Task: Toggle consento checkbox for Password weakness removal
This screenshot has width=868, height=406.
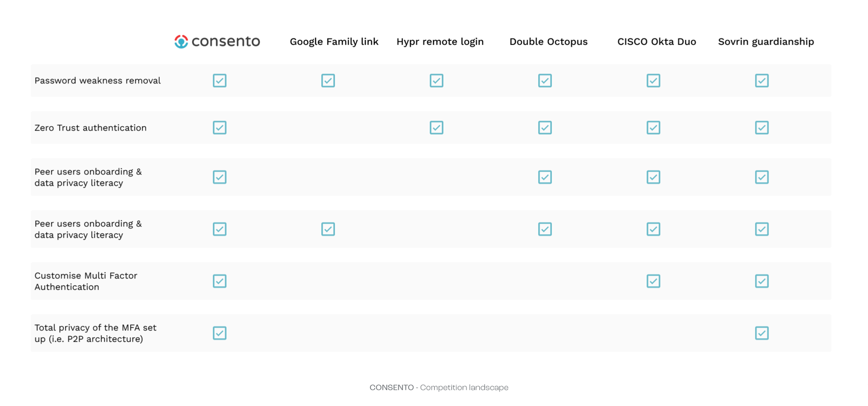Action: click(x=220, y=80)
